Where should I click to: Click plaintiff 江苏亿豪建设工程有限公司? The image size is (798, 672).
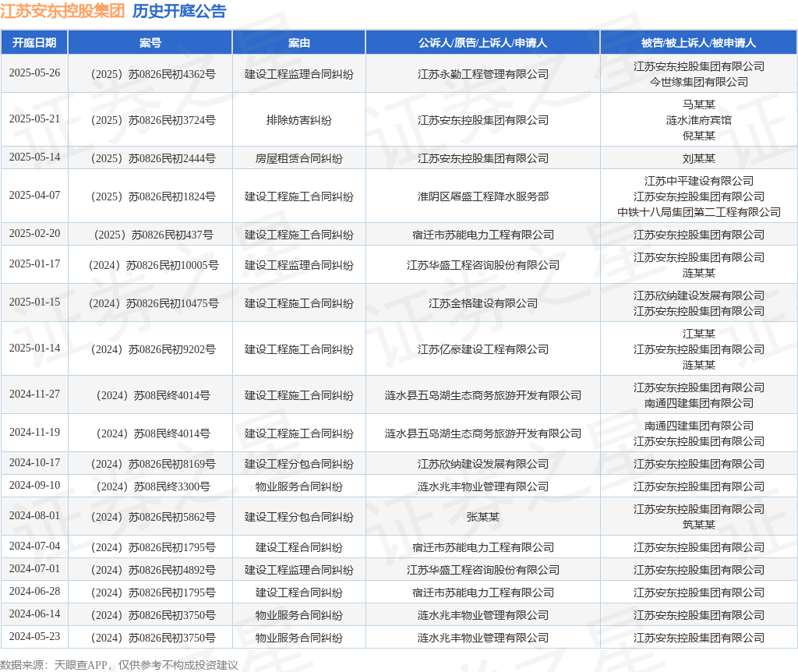483,349
